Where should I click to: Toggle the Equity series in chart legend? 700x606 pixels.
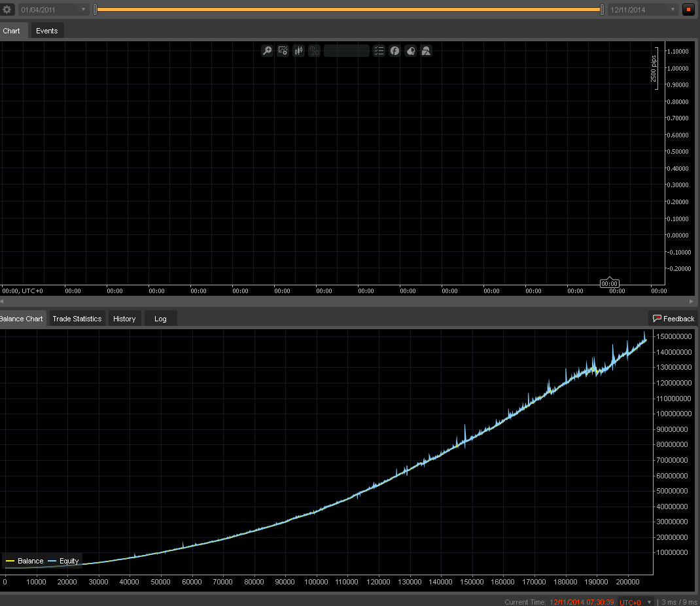pyautogui.click(x=64, y=561)
